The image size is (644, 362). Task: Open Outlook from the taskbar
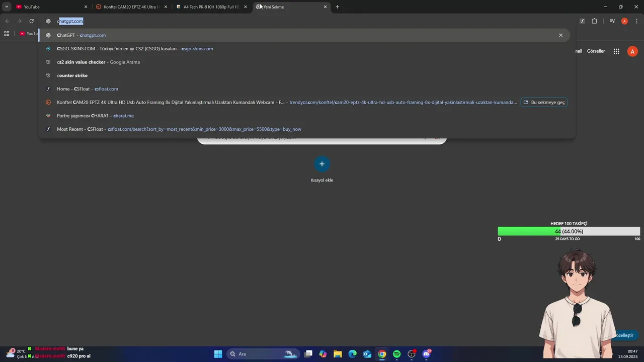pyautogui.click(x=367, y=354)
